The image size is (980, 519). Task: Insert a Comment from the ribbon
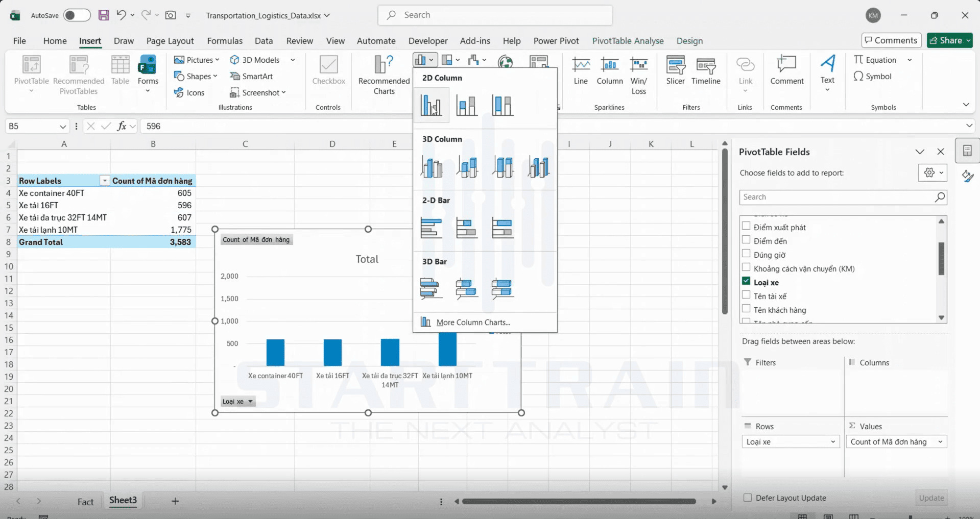tap(787, 70)
